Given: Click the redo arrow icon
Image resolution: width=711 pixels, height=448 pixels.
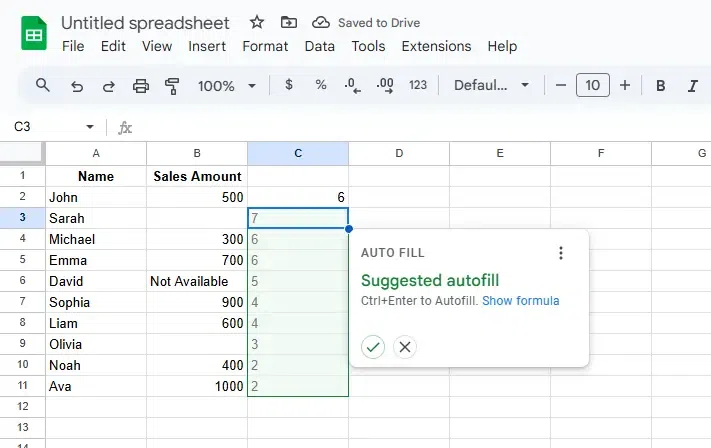Looking at the screenshot, I should pos(109,86).
